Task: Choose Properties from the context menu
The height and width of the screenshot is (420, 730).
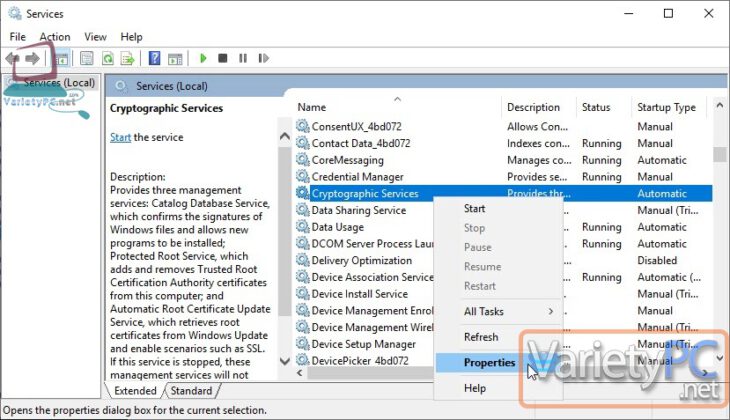Action: [489, 362]
